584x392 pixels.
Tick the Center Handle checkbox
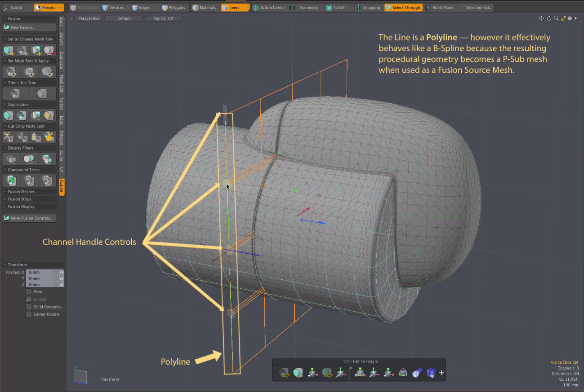click(29, 314)
